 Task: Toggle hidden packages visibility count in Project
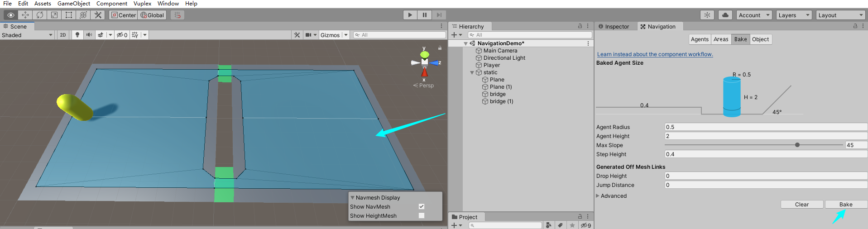(x=586, y=225)
